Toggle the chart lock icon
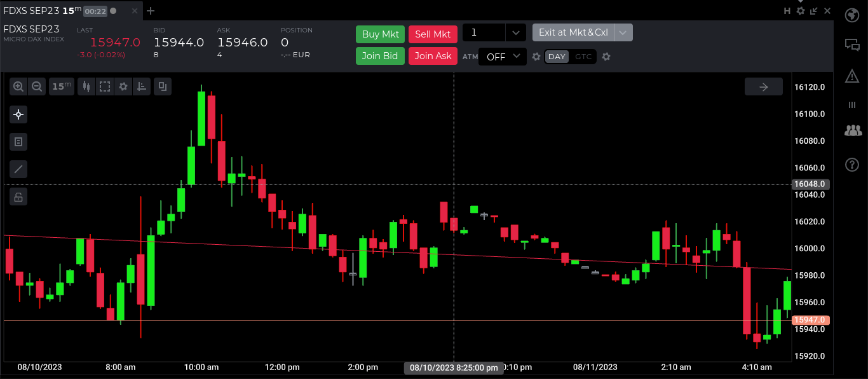This screenshot has width=868, height=379. click(x=18, y=197)
